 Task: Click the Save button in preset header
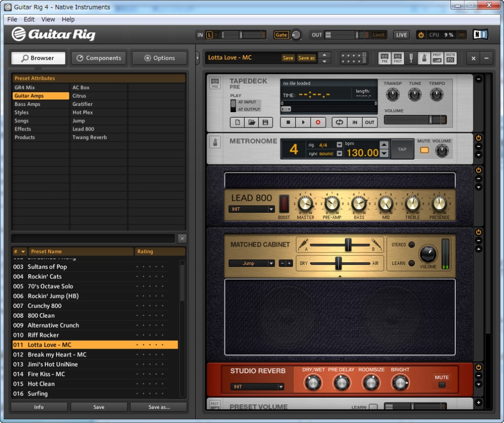(288, 58)
